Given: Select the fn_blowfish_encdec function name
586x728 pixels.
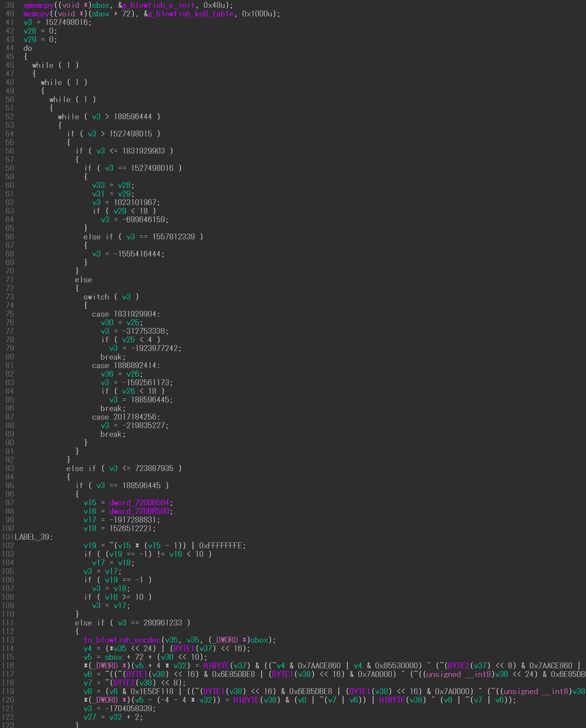Looking at the screenshot, I should [122, 640].
